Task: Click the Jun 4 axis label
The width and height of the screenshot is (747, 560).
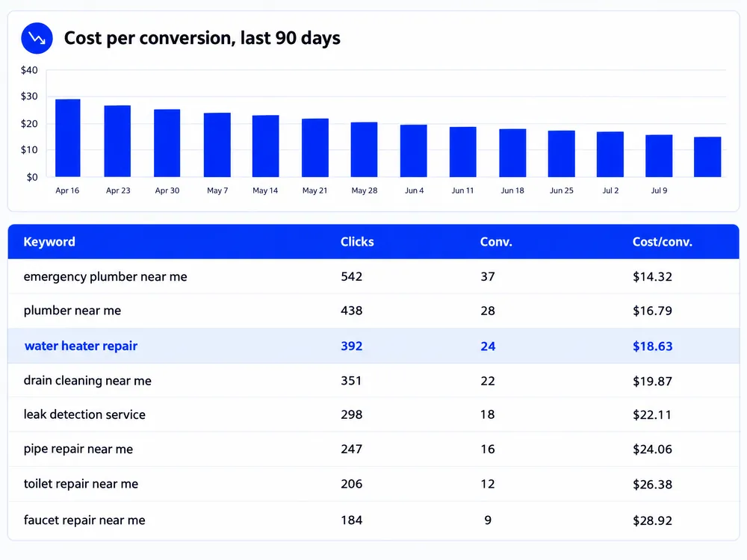Action: click(x=414, y=190)
